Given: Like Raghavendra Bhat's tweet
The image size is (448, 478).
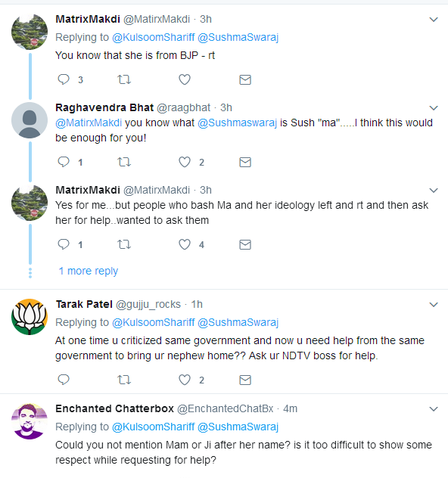Looking at the screenshot, I should pos(185,162).
